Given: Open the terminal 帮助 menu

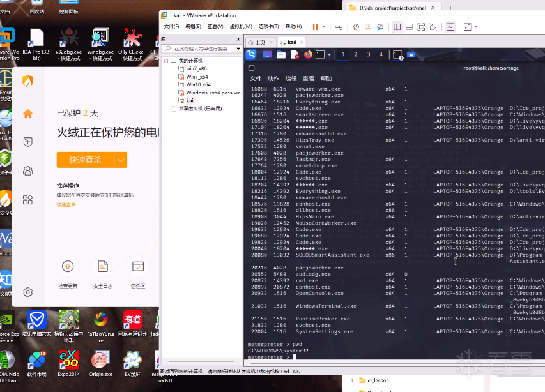Looking at the screenshot, I should pyautogui.click(x=326, y=79).
